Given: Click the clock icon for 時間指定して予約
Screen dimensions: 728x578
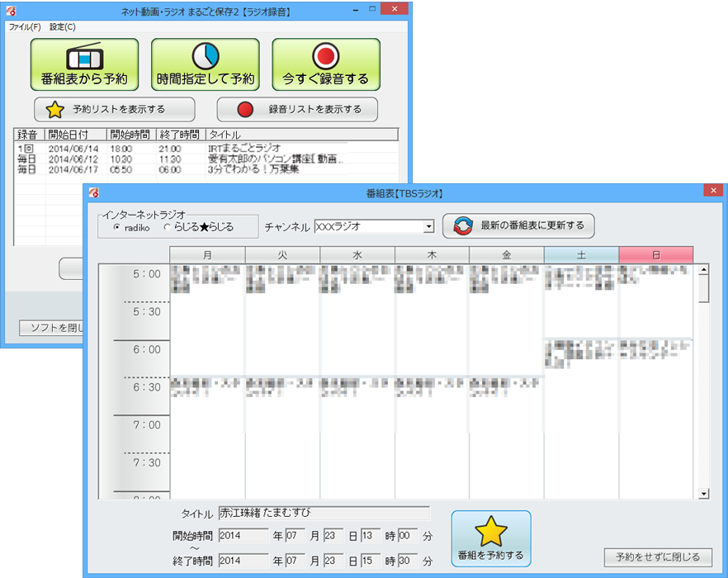Looking at the screenshot, I should (205, 56).
